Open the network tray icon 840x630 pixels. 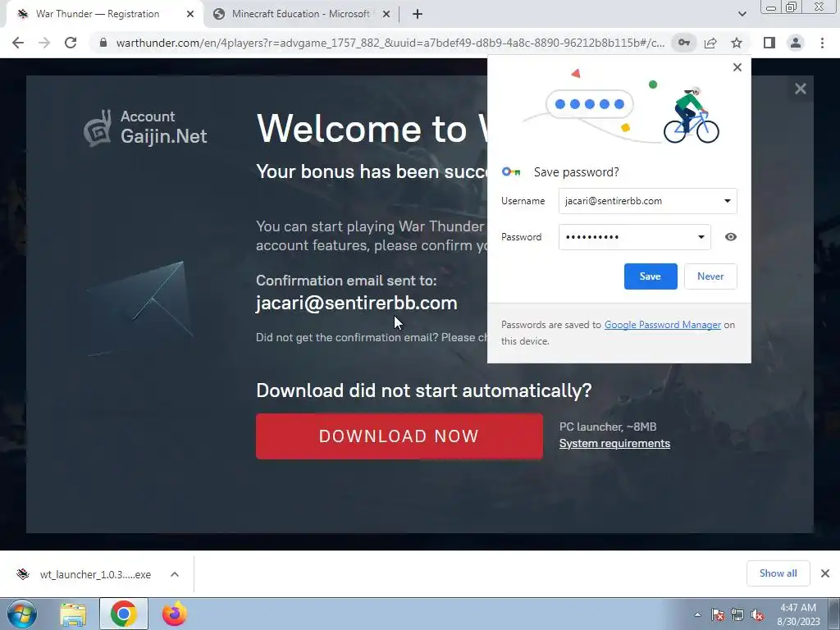[x=737, y=614]
